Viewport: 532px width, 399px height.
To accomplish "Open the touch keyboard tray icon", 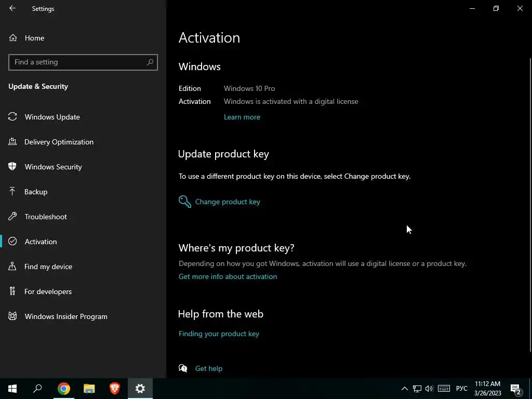I will [x=444, y=389].
